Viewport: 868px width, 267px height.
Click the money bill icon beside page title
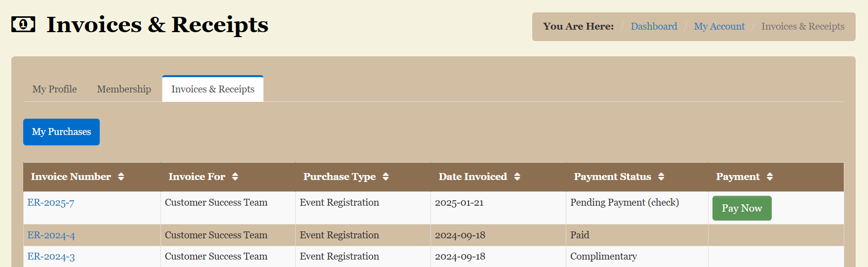23,24
